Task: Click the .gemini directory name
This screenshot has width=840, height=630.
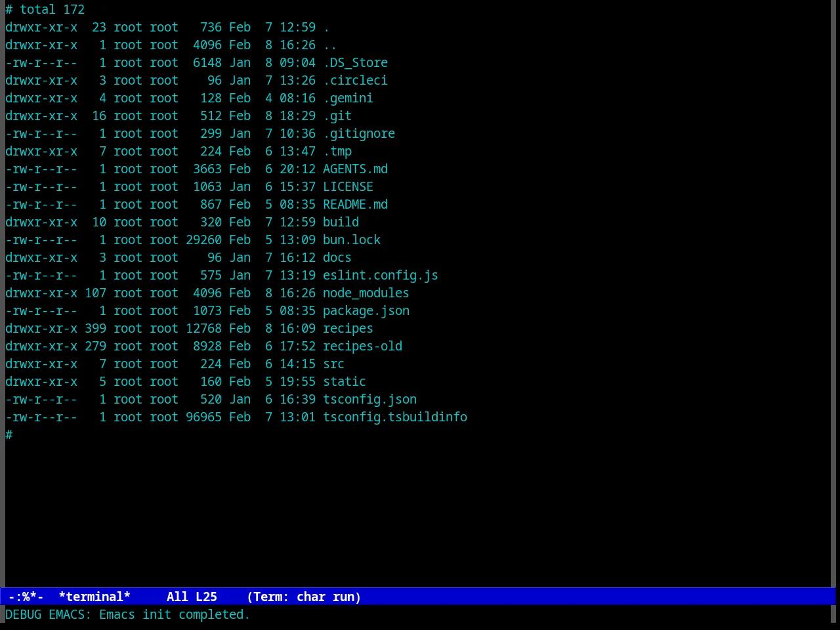Action: [x=348, y=98]
